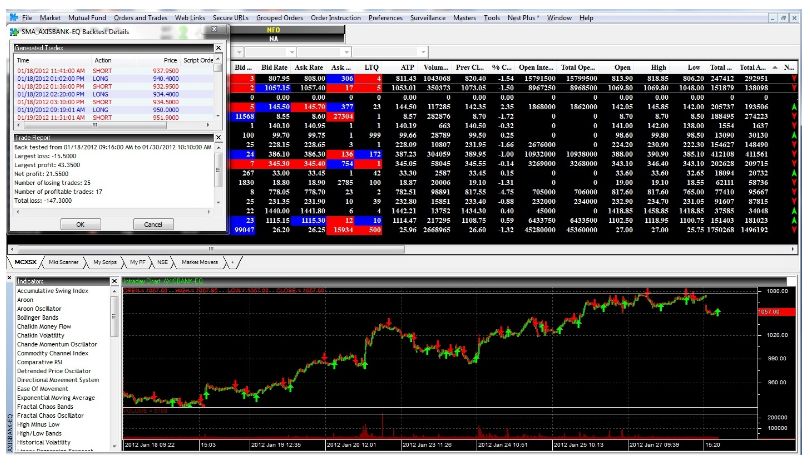Close the Generated Trades panel
Image resolution: width=810 pixels, height=466 pixels.
click(x=220, y=47)
